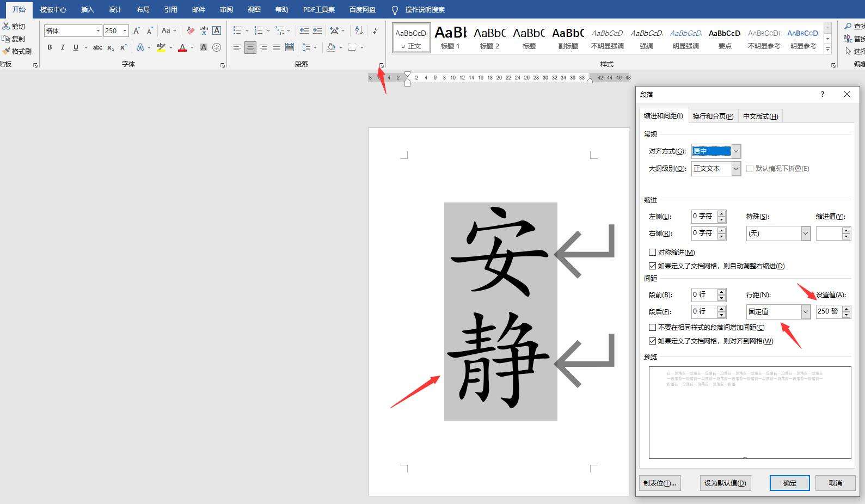This screenshot has width=865, height=504.
Task: Uncheck auto adjust right indent checkbox
Action: point(652,266)
